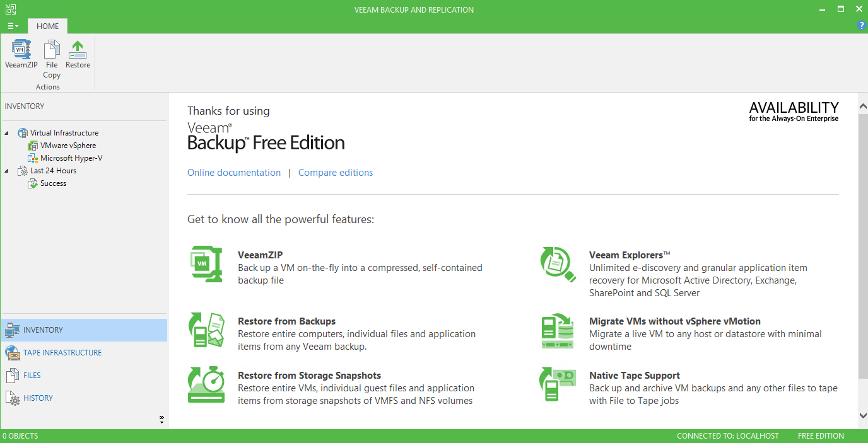Collapse the Last 24 Hours node
868x443 pixels.
[7, 171]
